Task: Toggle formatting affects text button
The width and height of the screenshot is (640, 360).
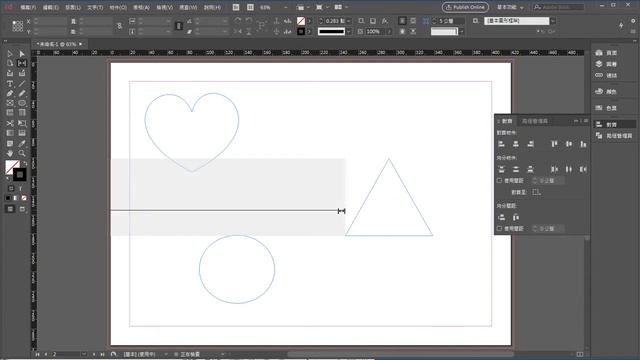Action: [x=20, y=189]
